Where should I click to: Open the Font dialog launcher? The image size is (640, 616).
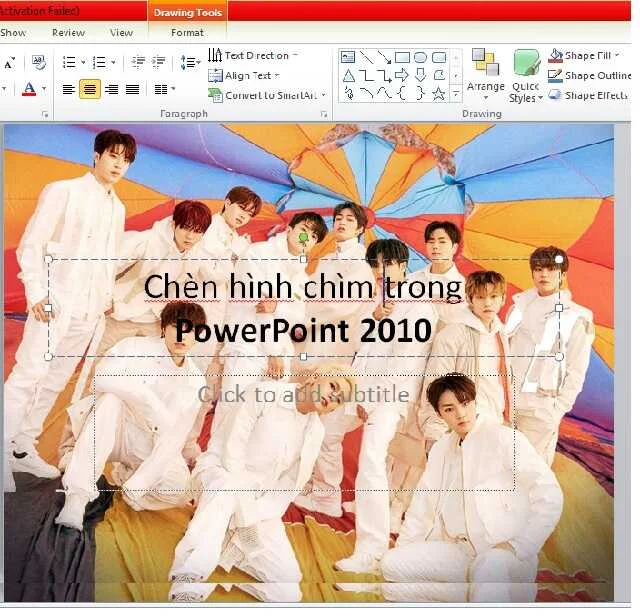45,115
